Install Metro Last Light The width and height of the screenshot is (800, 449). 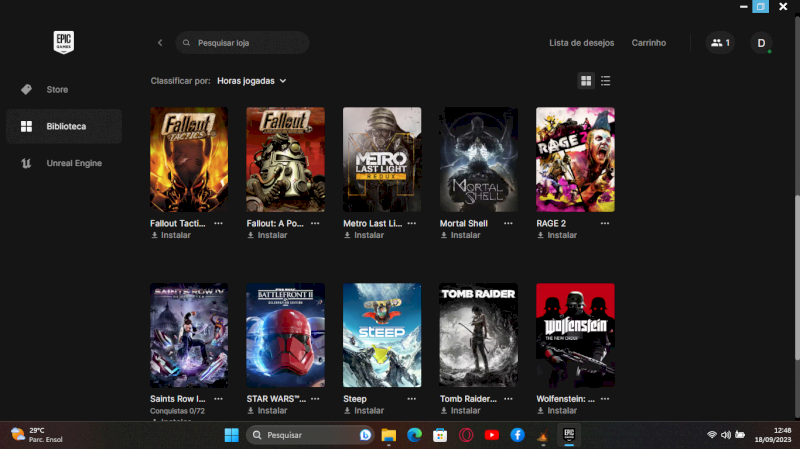tap(365, 236)
